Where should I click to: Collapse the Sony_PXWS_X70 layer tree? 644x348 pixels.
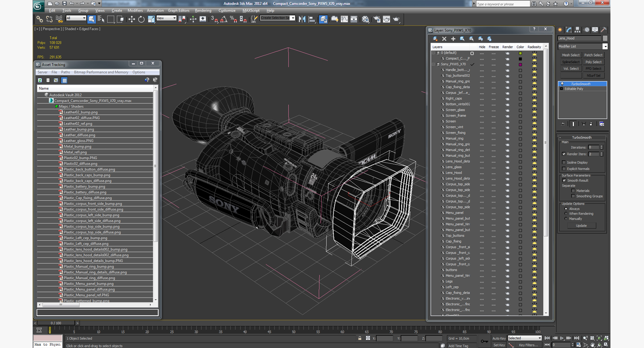[x=433, y=64]
